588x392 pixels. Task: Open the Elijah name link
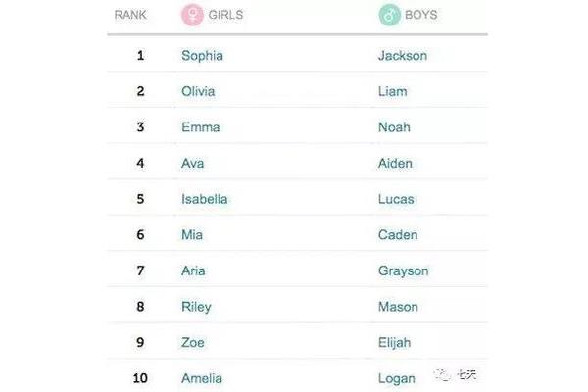click(395, 343)
